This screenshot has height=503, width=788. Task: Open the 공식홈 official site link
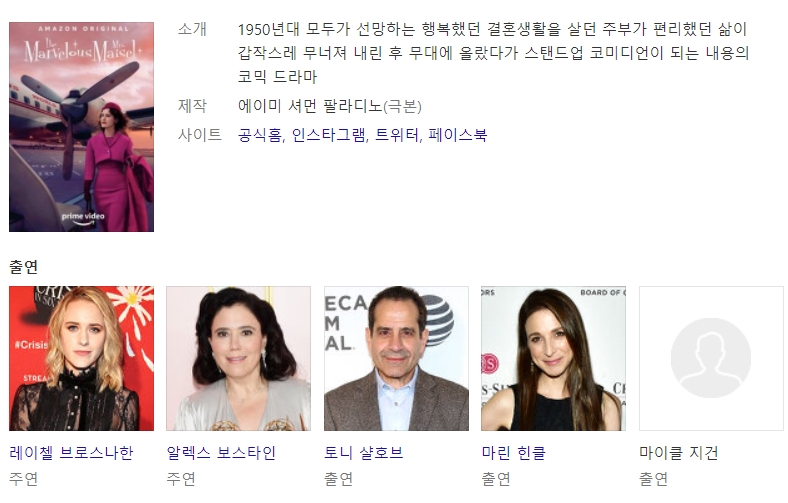tap(260, 135)
